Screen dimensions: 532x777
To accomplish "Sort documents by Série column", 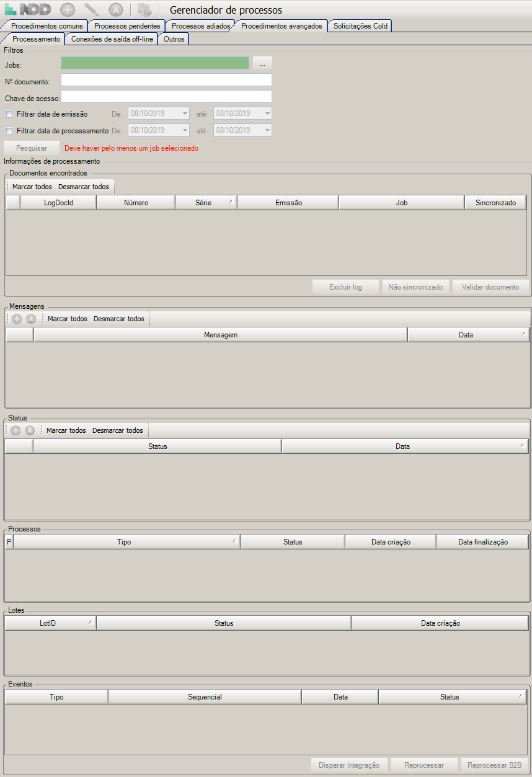I will tap(206, 203).
